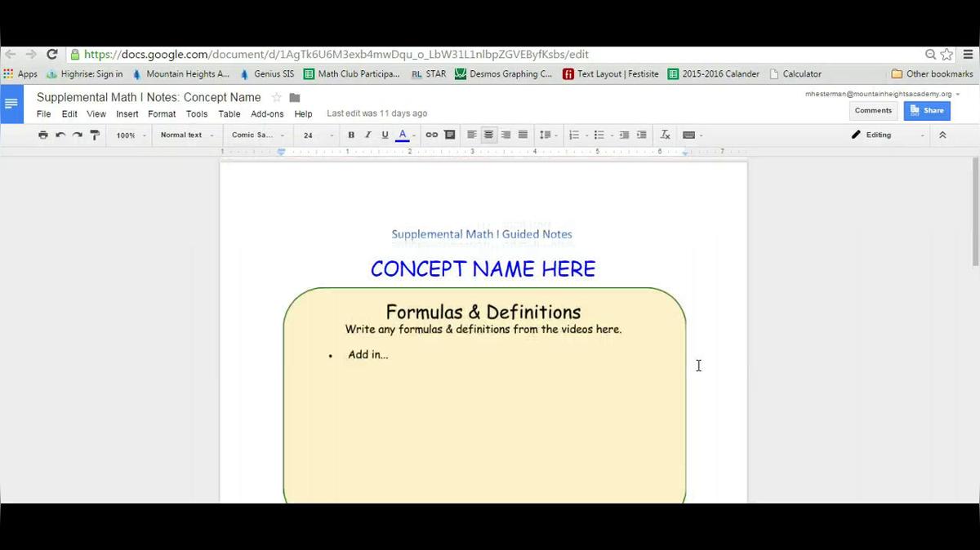This screenshot has height=550, width=980.
Task: Open the Edit menu
Action: (x=69, y=114)
